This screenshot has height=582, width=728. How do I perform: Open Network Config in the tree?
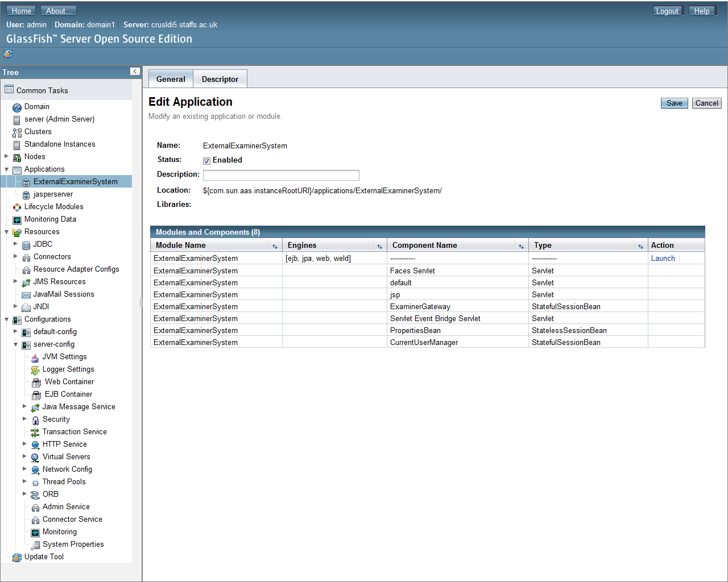(x=67, y=469)
